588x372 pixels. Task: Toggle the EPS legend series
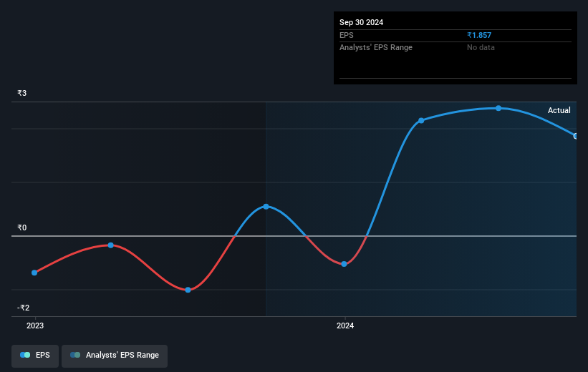tap(35, 356)
